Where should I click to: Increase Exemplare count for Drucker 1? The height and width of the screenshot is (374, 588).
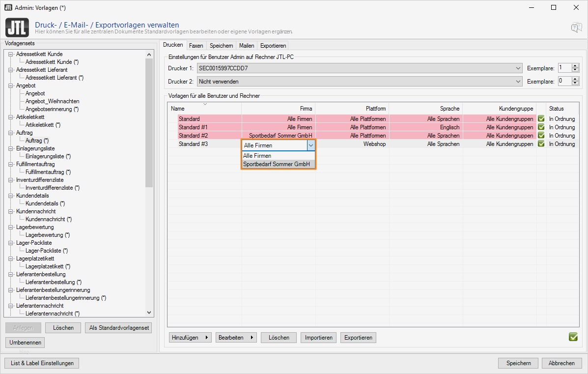click(575, 66)
